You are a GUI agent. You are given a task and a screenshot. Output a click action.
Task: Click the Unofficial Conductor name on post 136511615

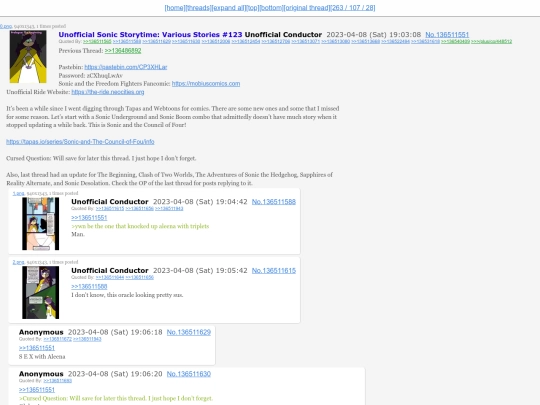[110, 271]
